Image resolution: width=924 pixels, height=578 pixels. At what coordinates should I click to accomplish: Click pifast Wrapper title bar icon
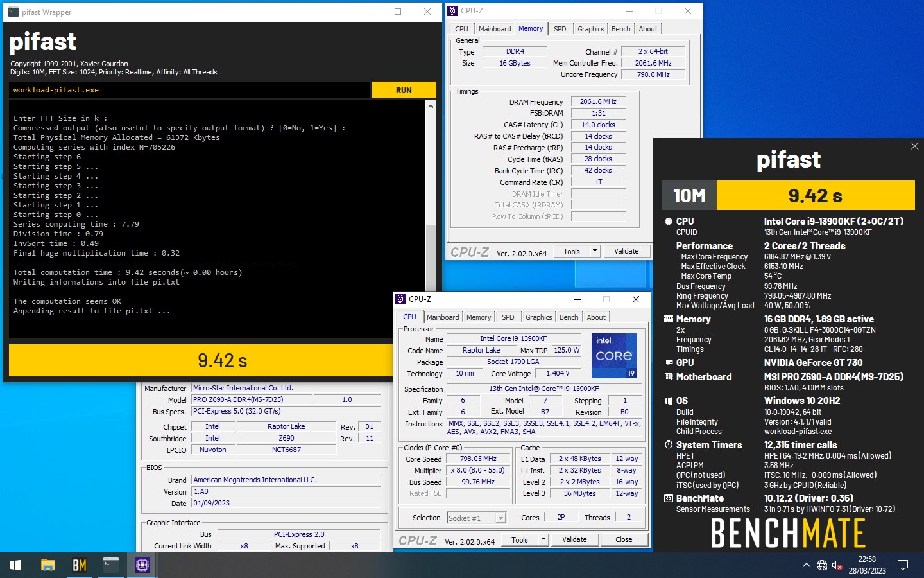[x=13, y=12]
